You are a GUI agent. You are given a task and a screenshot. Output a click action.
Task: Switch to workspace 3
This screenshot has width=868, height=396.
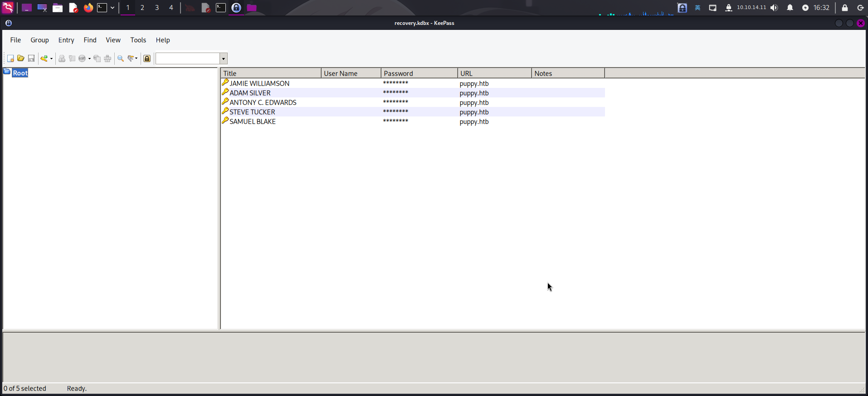point(157,8)
